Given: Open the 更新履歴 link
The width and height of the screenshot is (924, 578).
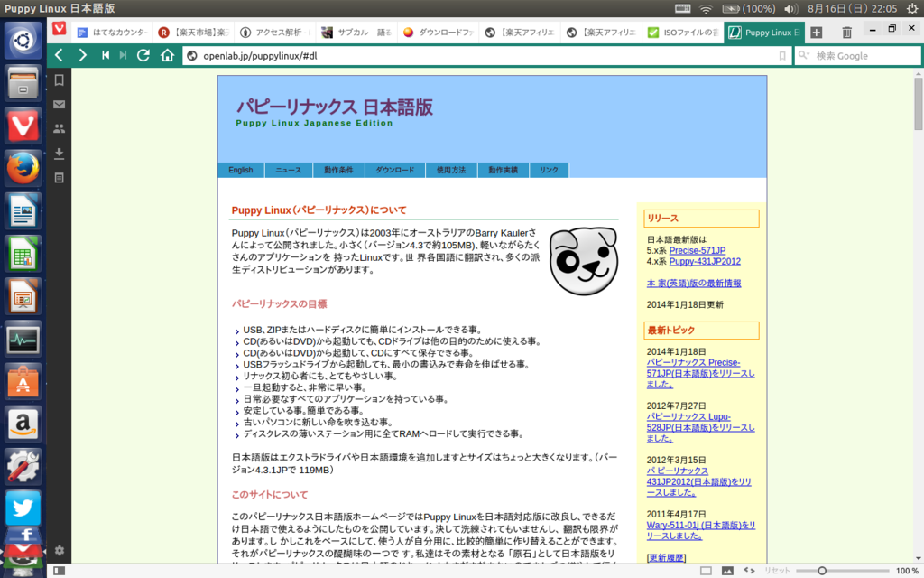Looking at the screenshot, I should coord(666,558).
